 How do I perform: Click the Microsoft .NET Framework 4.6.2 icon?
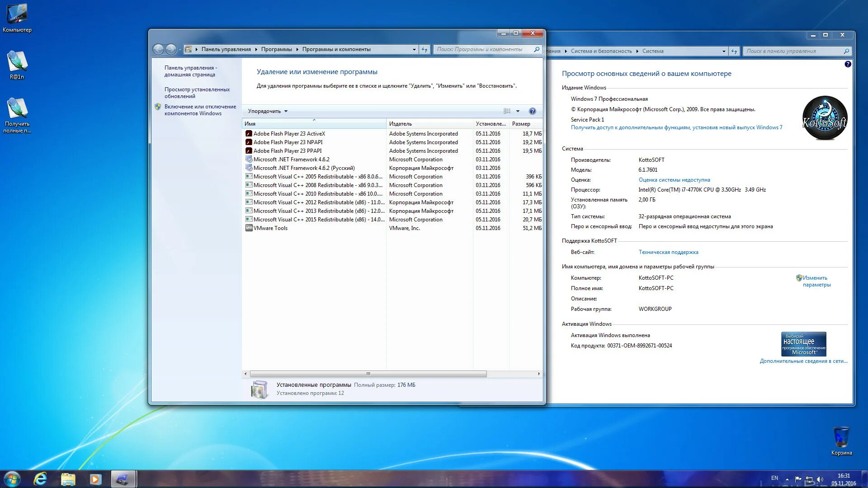point(249,160)
